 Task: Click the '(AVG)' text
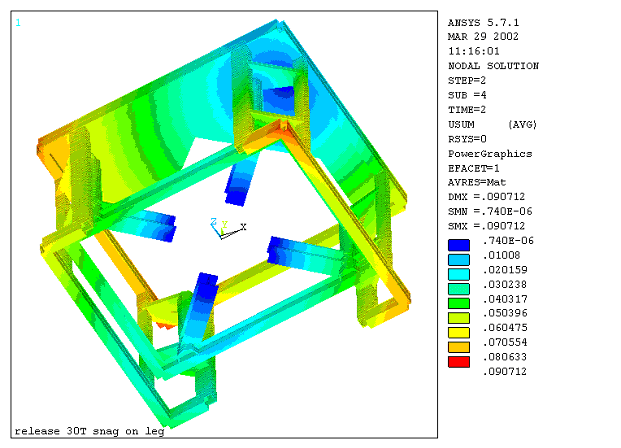tap(522, 124)
